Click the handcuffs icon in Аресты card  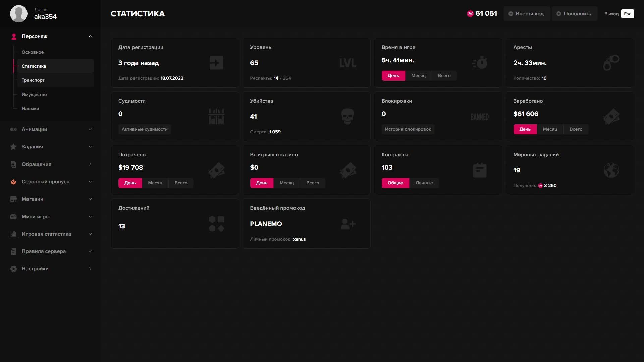pyautogui.click(x=611, y=63)
